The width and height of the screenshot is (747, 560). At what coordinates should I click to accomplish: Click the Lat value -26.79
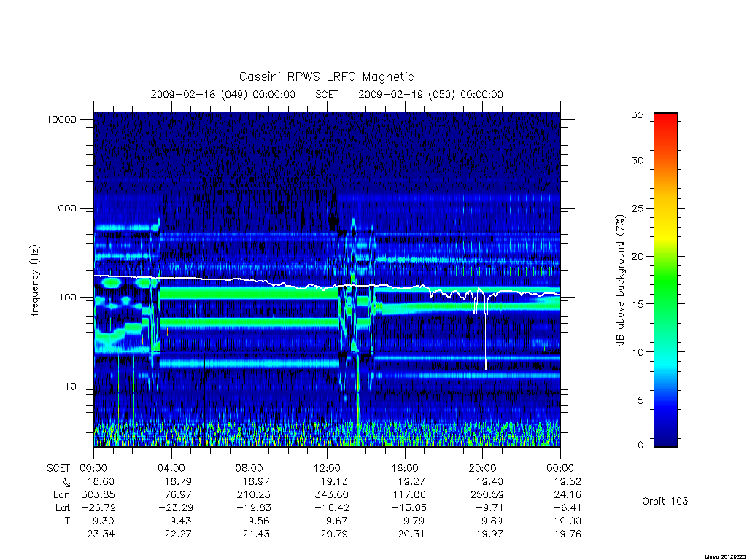tap(98, 507)
